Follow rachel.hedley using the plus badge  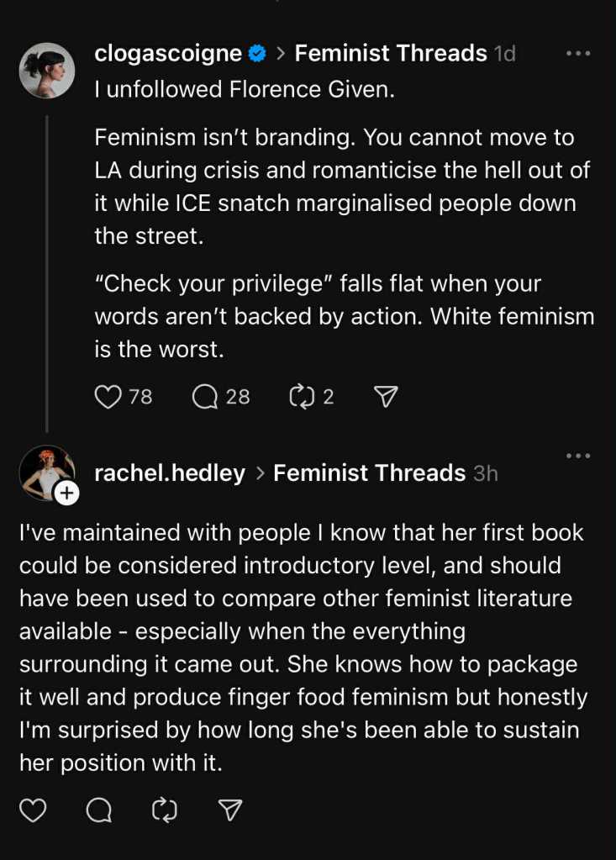tap(66, 493)
